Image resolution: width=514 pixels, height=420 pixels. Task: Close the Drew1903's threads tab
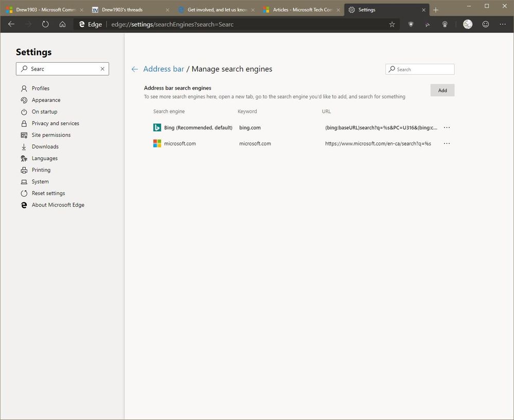[167, 10]
